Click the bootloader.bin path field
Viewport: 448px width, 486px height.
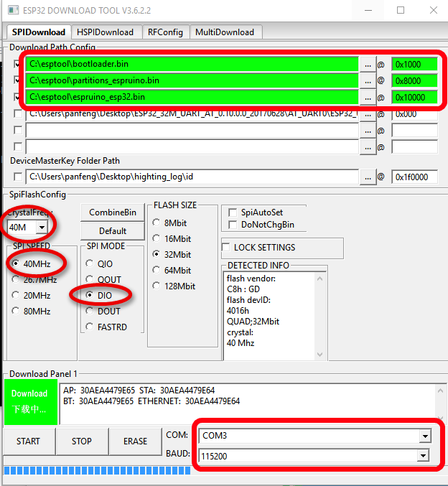pos(192,64)
